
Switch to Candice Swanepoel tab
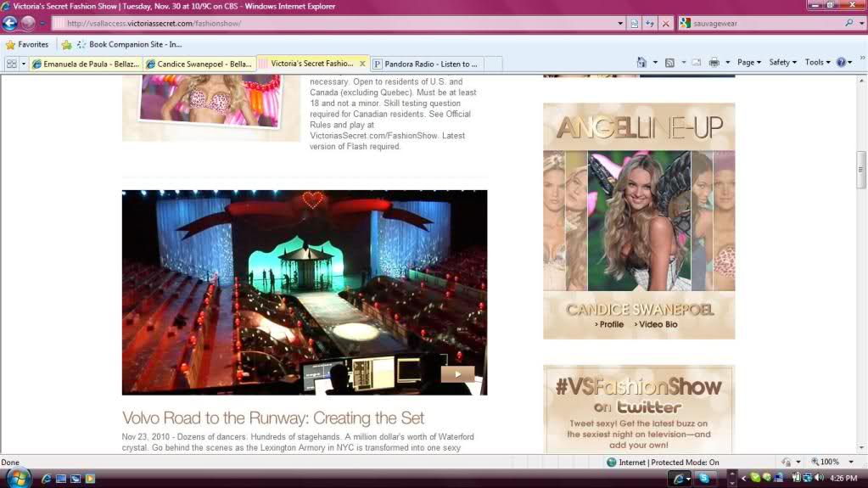199,65
